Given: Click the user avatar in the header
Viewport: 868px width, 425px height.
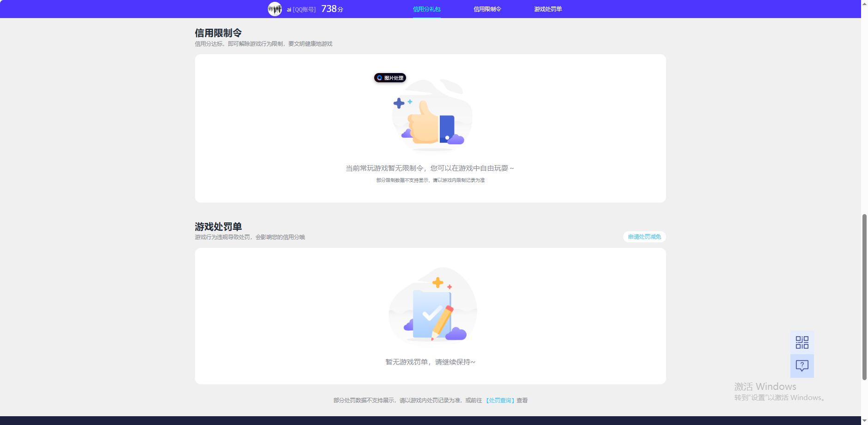Looking at the screenshot, I should (x=275, y=9).
